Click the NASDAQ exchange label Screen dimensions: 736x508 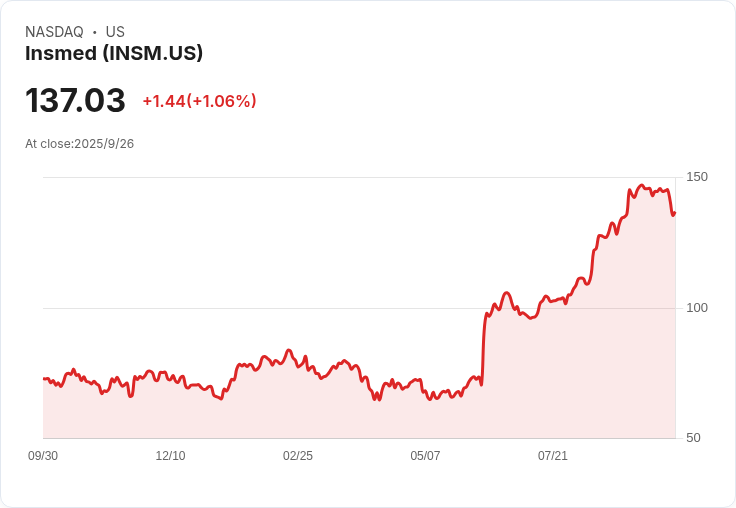point(54,32)
